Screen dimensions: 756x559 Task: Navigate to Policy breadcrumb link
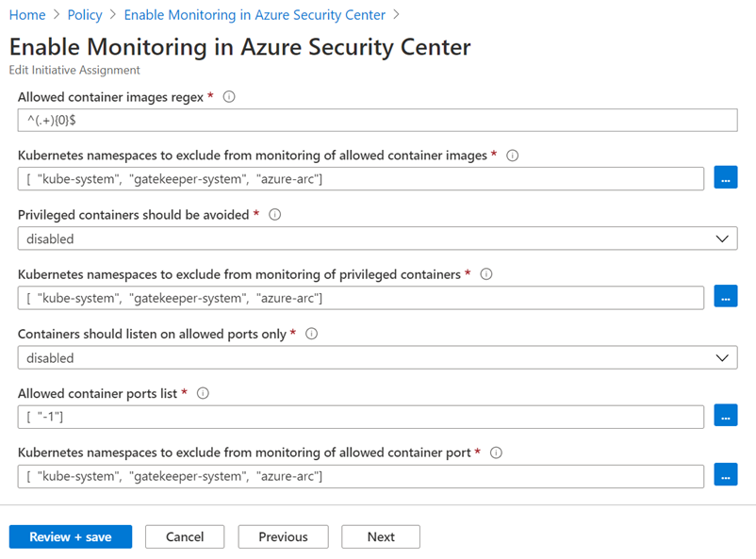(85, 15)
